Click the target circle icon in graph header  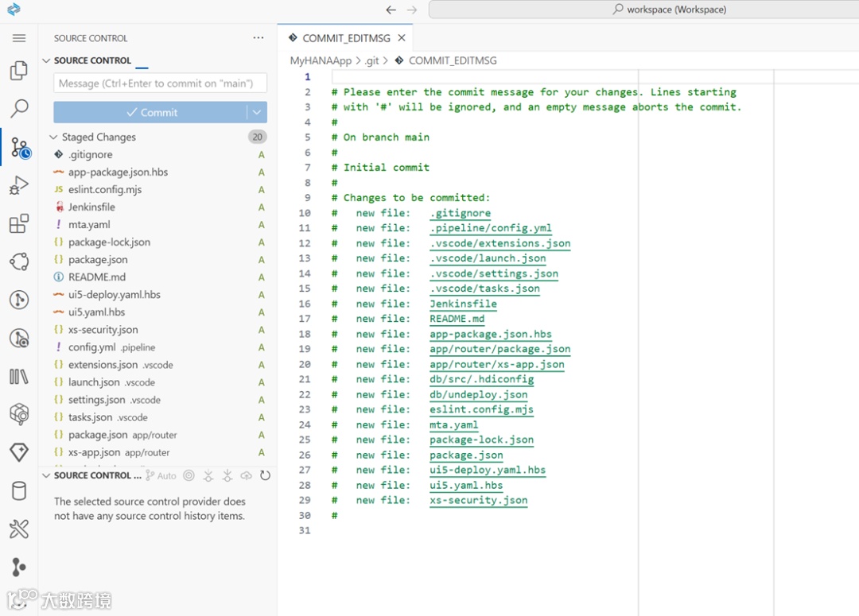(189, 475)
